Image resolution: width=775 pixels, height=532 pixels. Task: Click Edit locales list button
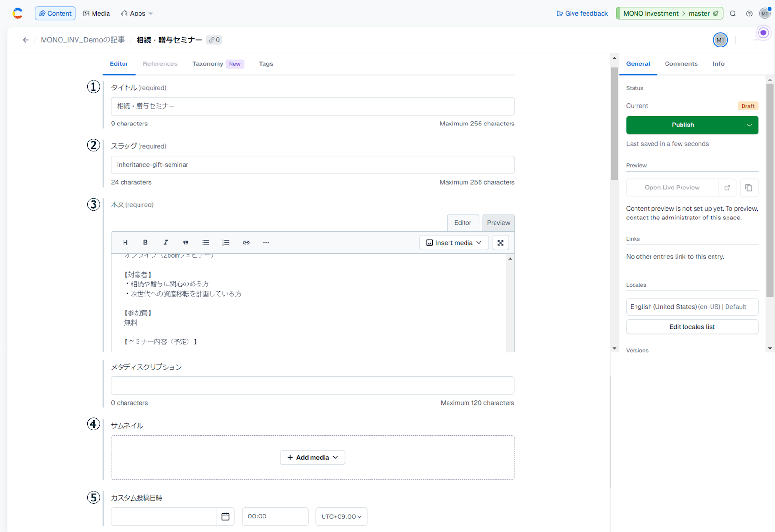[x=692, y=327]
